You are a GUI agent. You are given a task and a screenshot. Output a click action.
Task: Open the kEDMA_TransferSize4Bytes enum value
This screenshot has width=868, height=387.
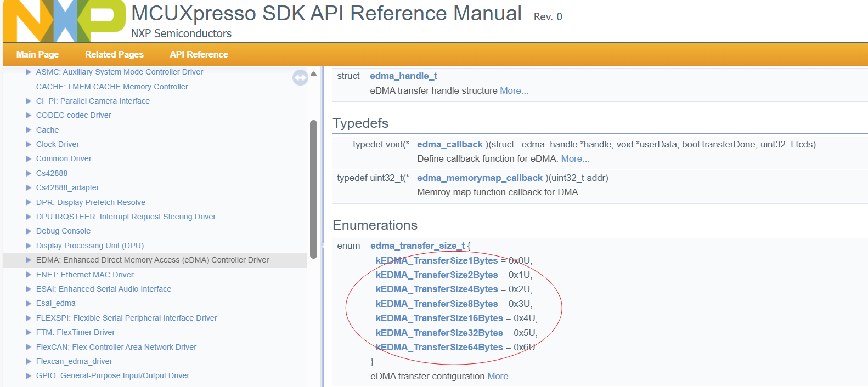[437, 289]
